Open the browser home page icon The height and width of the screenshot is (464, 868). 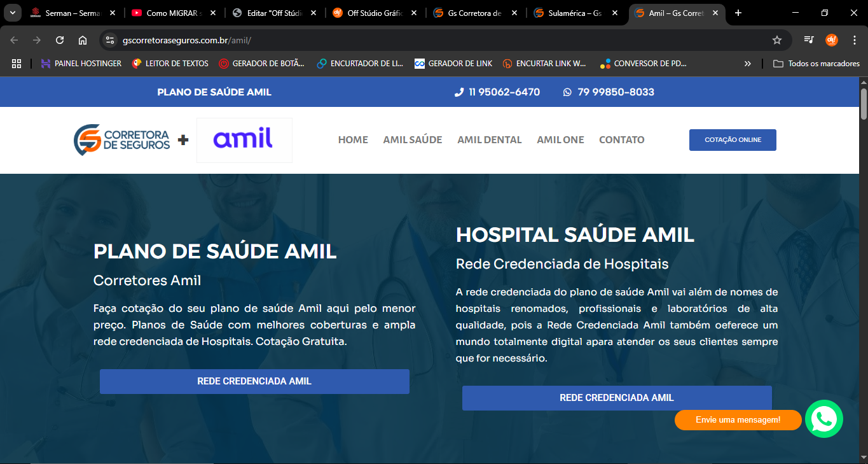pyautogui.click(x=83, y=39)
